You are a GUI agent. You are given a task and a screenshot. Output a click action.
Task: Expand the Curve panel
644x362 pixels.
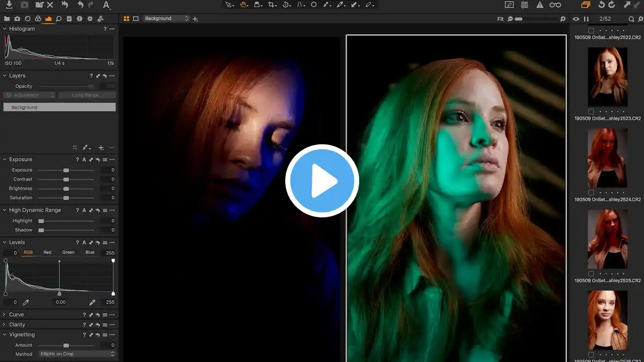pyautogui.click(x=5, y=315)
